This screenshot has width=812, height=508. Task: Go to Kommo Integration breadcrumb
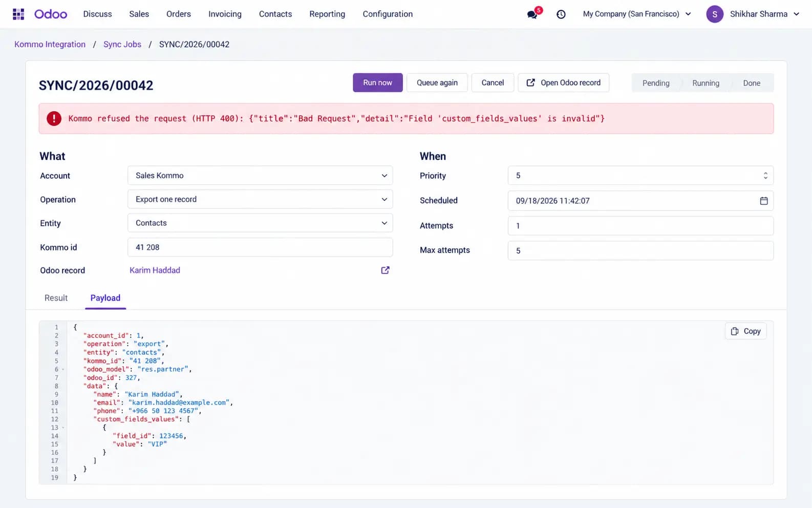[50, 44]
